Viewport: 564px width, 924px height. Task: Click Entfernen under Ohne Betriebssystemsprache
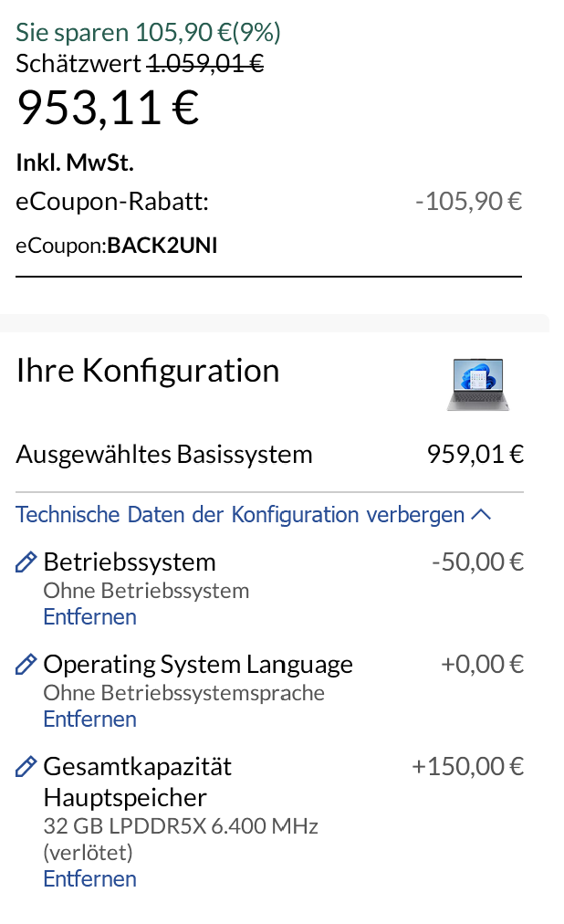click(x=89, y=719)
